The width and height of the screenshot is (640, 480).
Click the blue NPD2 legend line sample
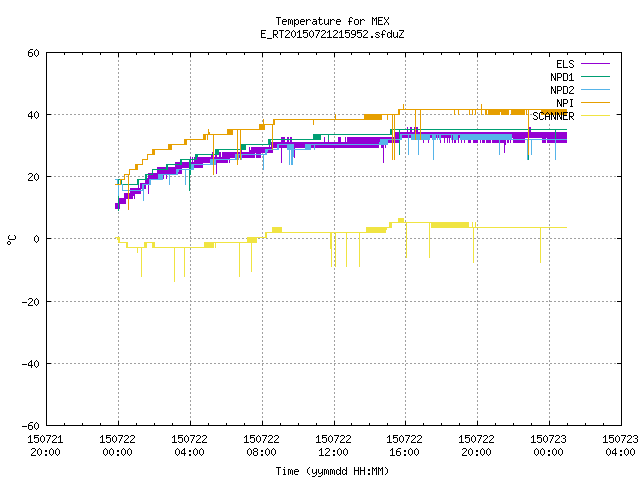click(595, 89)
